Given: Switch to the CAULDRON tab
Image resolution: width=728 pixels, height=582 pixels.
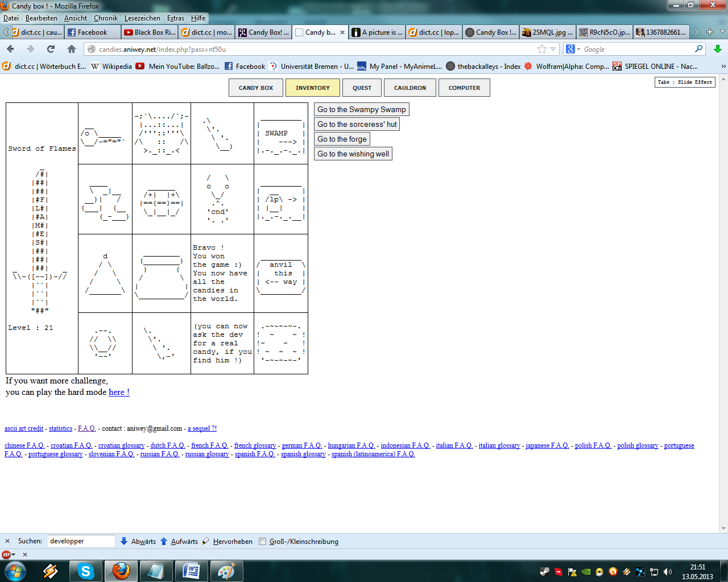Looking at the screenshot, I should point(409,88).
